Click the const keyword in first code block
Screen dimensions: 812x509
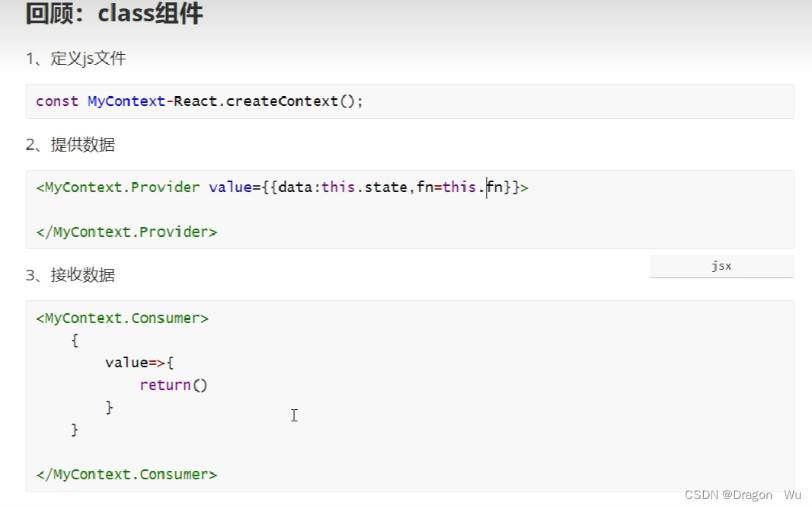click(57, 101)
